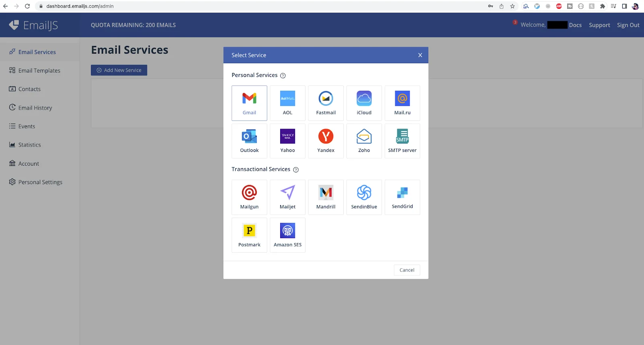Open Personal Services help tooltip icon

tap(283, 76)
